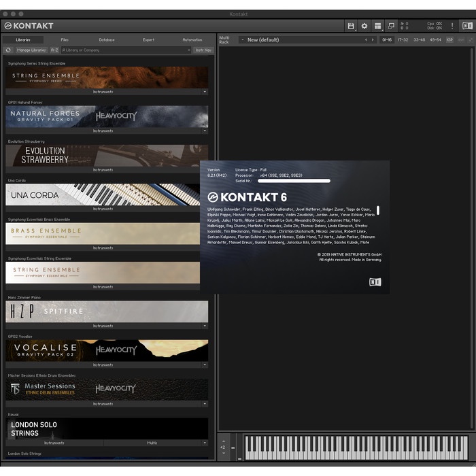Toggle A-Z library sorting
The width and height of the screenshot is (476, 476).
click(x=54, y=50)
